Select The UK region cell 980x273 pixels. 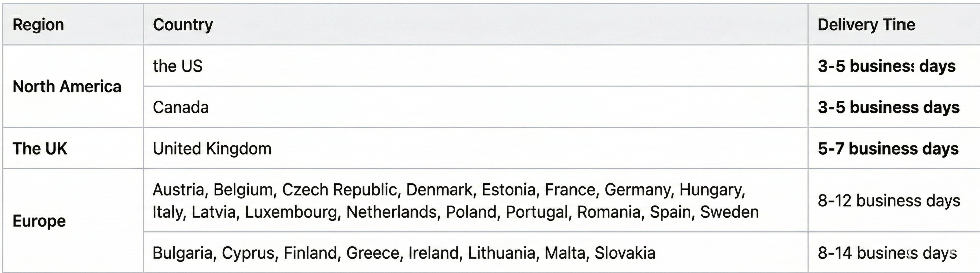(x=40, y=149)
